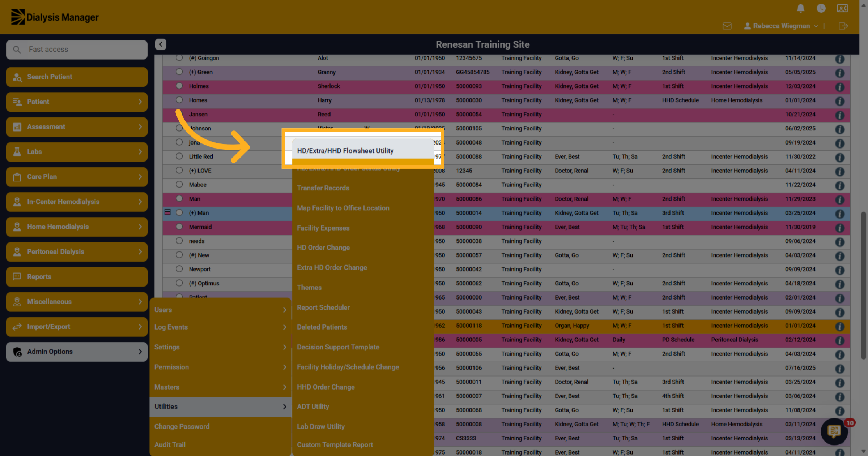Viewport: 868px width, 456px height.
Task: Select radio button for Mabee
Action: coord(179,184)
